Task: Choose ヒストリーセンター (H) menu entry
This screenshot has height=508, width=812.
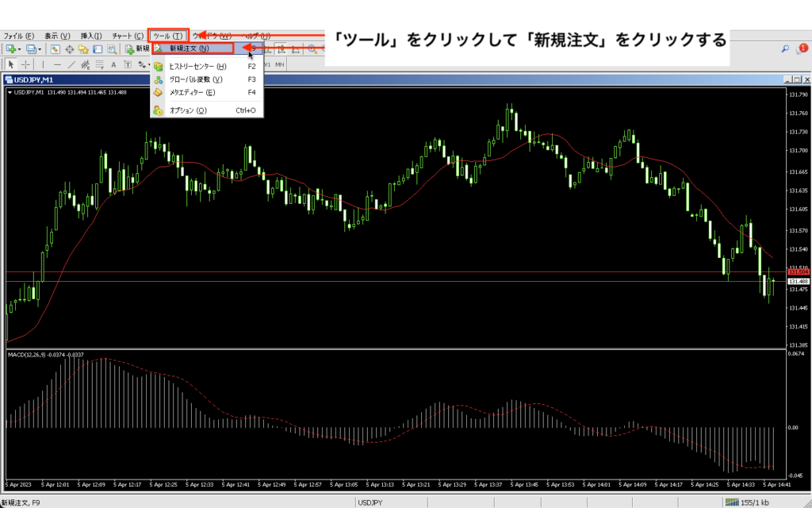Action: tap(207, 67)
